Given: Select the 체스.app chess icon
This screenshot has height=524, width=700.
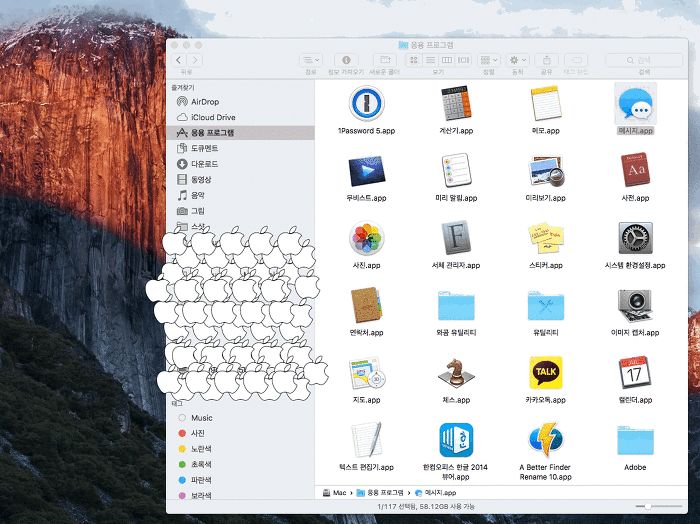Looking at the screenshot, I should [x=456, y=372].
